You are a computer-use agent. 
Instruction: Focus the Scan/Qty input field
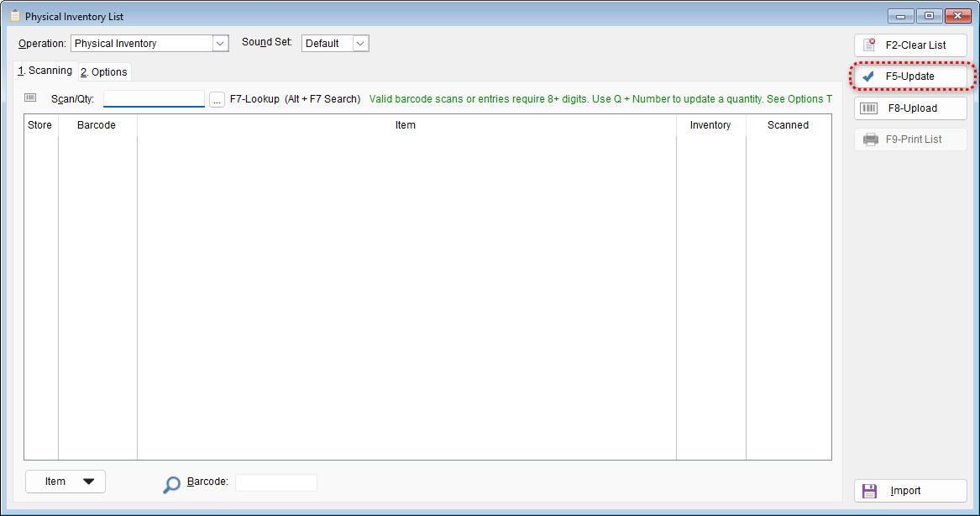coord(154,99)
